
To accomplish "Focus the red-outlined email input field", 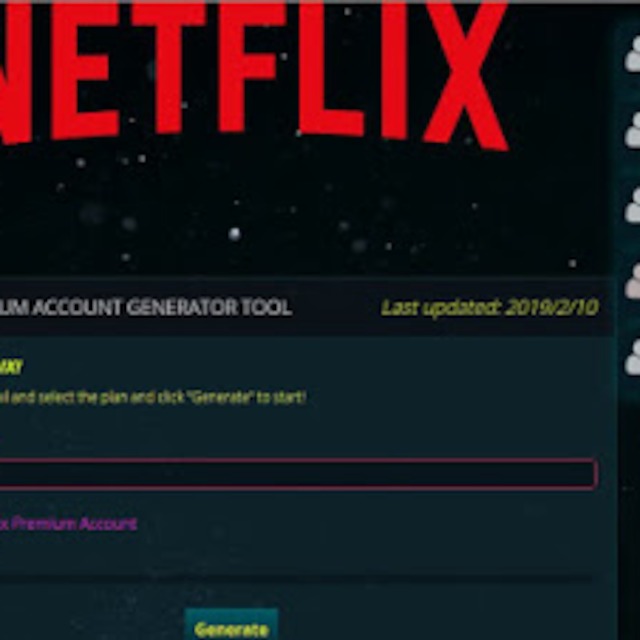I will (x=299, y=474).
